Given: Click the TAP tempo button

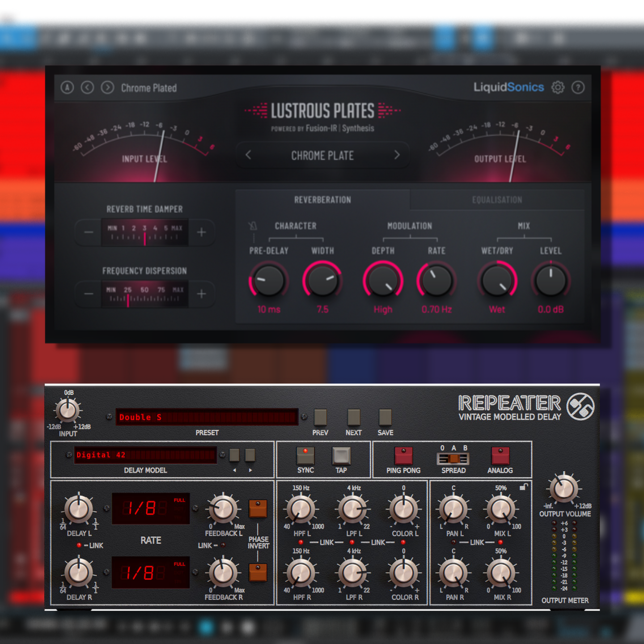Looking at the screenshot, I should pyautogui.click(x=341, y=456).
